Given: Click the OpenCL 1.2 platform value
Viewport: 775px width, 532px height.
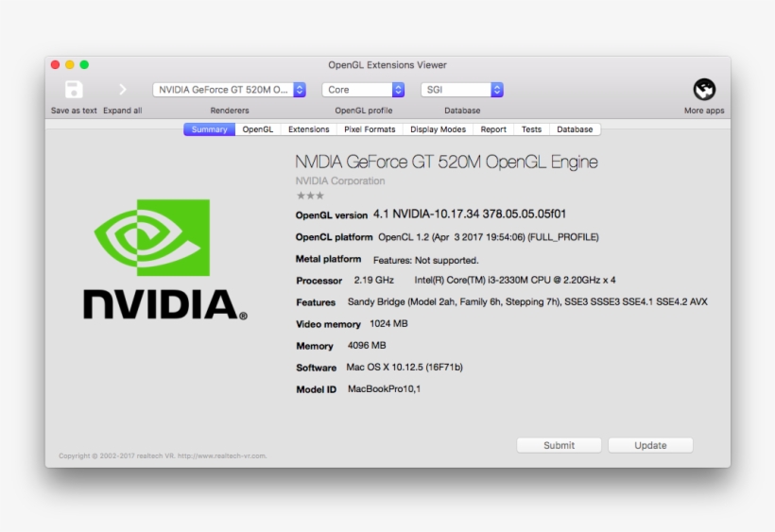Looking at the screenshot, I should tap(489, 237).
